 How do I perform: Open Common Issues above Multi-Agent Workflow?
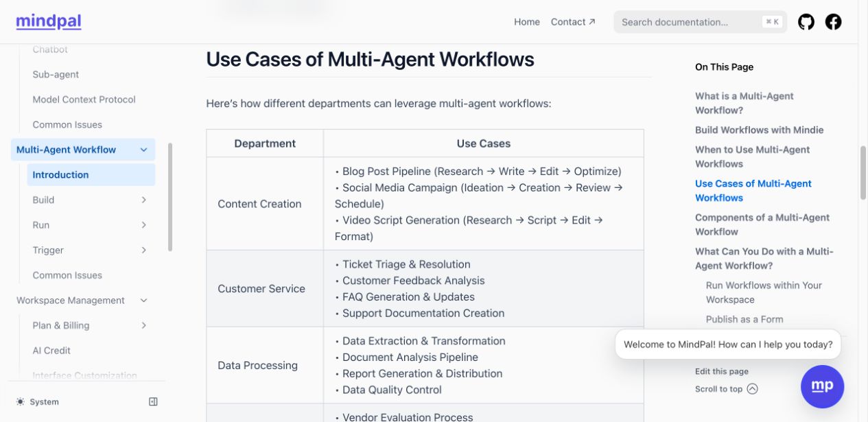point(67,125)
